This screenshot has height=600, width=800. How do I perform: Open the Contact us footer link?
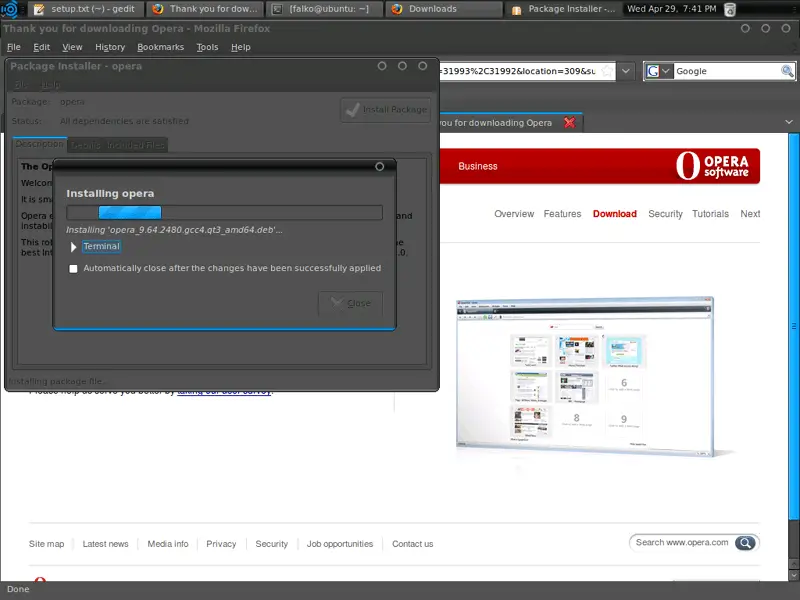pos(412,544)
